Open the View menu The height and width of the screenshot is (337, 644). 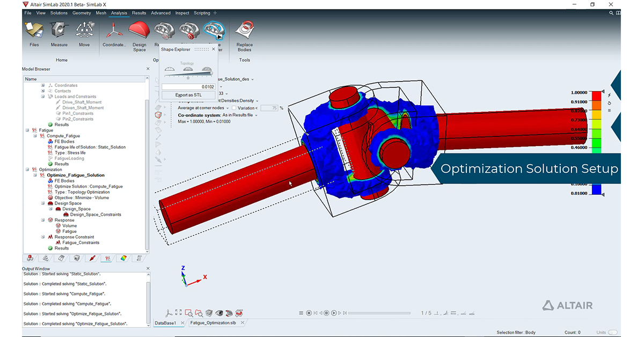point(41,13)
